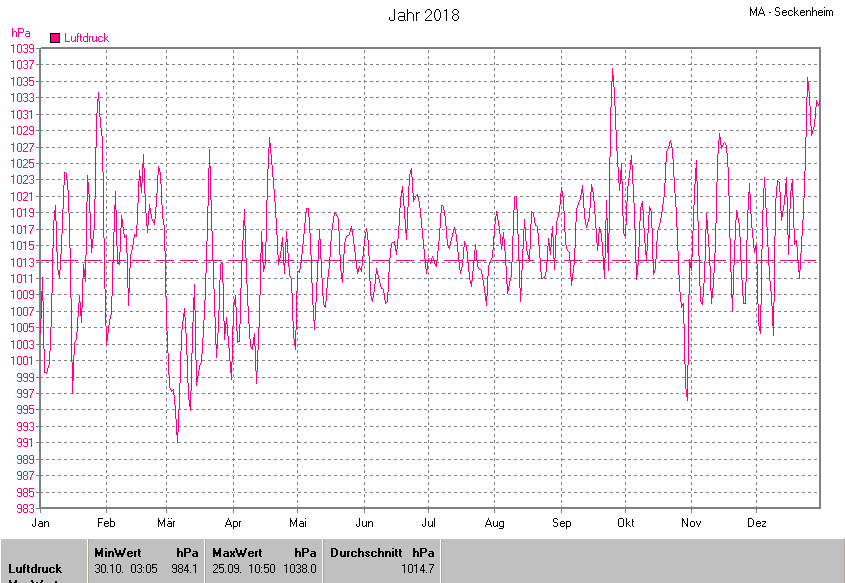Image resolution: width=845 pixels, height=583 pixels.
Task: Click the Luftdruck row label in the summary table
Action: pyautogui.click(x=35, y=569)
